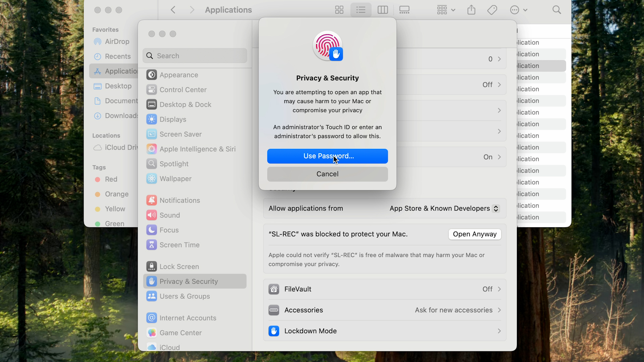
Task: Select Recents in Finder sidebar
Action: click(114, 56)
